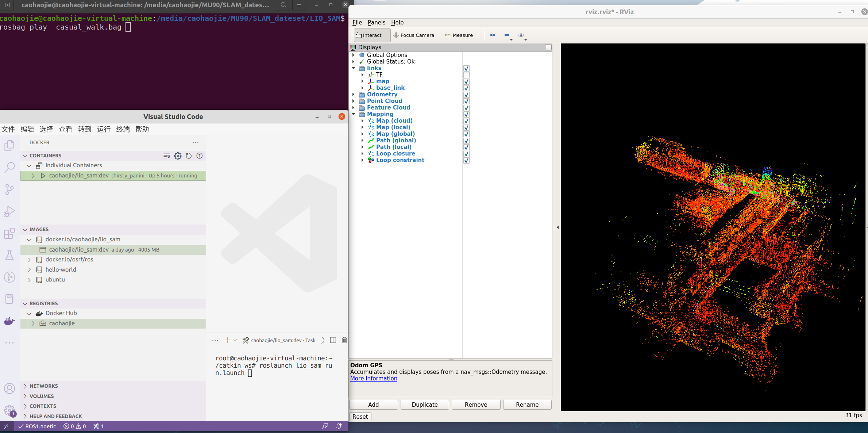
Task: Open the terminal hamburger menu icon
Action: [299, 5]
